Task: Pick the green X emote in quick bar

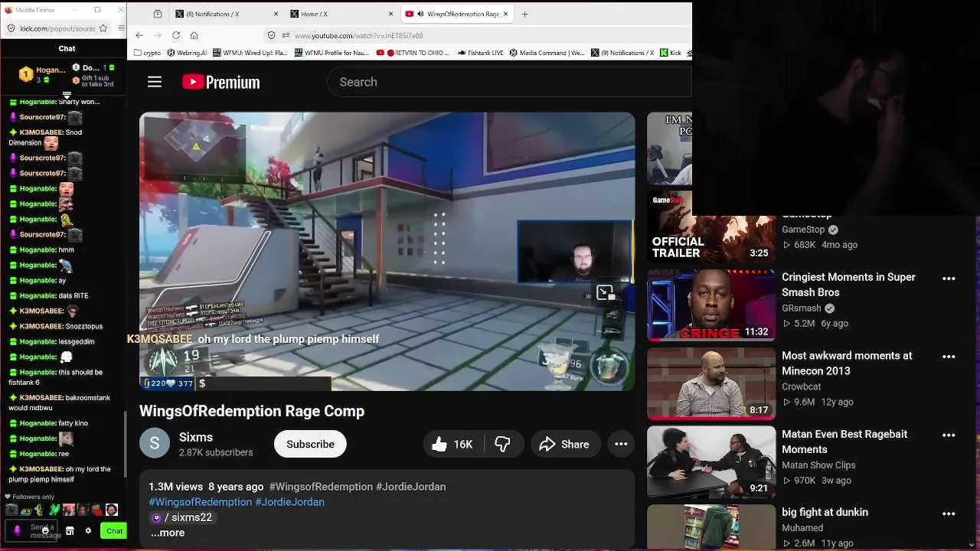Action: tap(54, 510)
